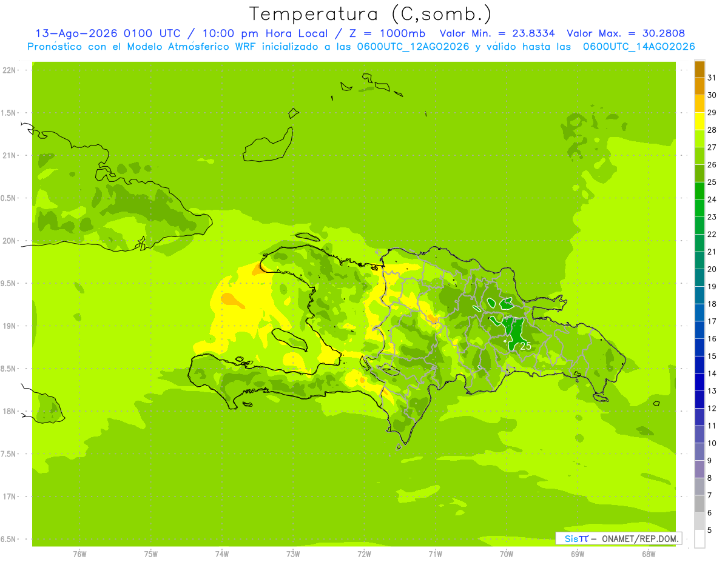This screenshot has height=562, width=728.
Task: Pick the gray swatch between 6 and 7
Action: pyautogui.click(x=699, y=504)
